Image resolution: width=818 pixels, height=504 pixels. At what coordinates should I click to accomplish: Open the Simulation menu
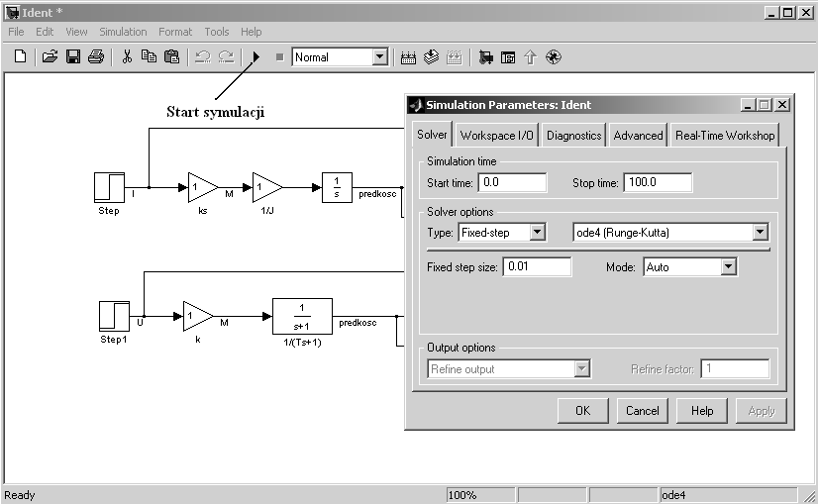click(x=123, y=32)
